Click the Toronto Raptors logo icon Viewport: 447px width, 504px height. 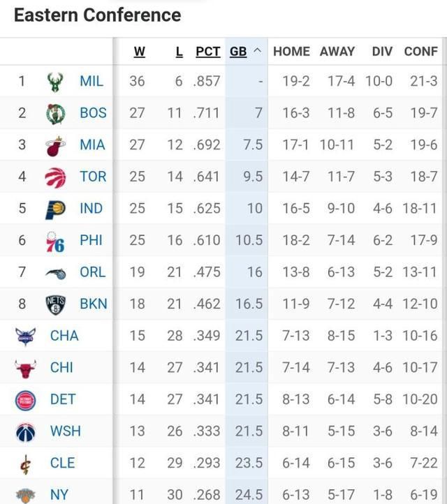click(x=55, y=177)
